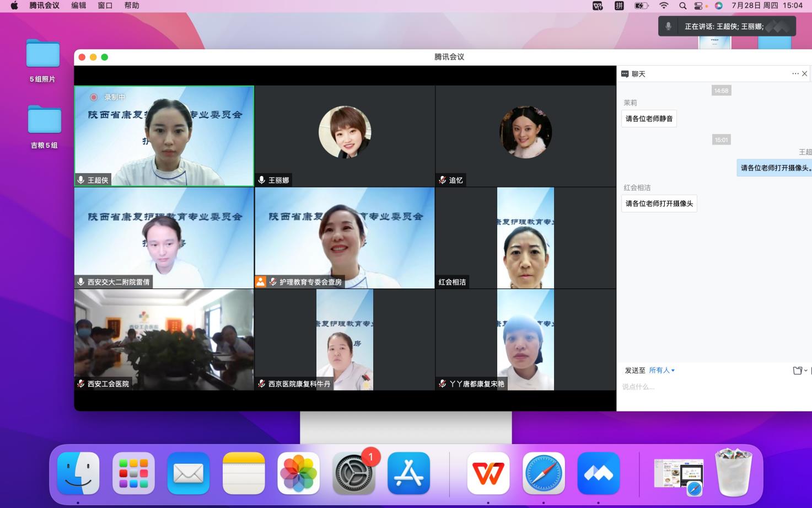The width and height of the screenshot is (812, 508).
Task: Open the 吉粮5组 desktop folder
Action: 44,127
